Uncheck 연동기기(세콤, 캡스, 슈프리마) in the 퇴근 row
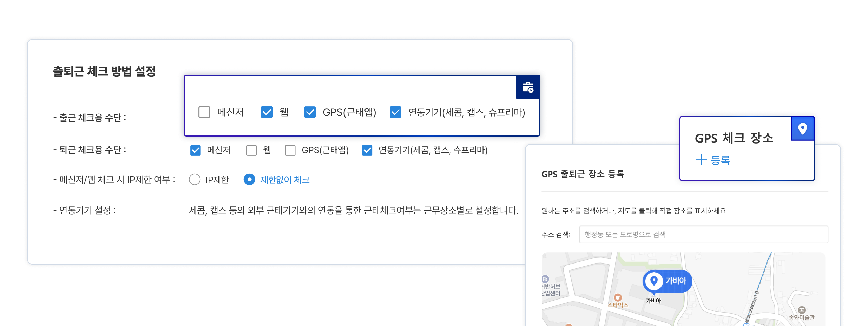 [x=367, y=151]
